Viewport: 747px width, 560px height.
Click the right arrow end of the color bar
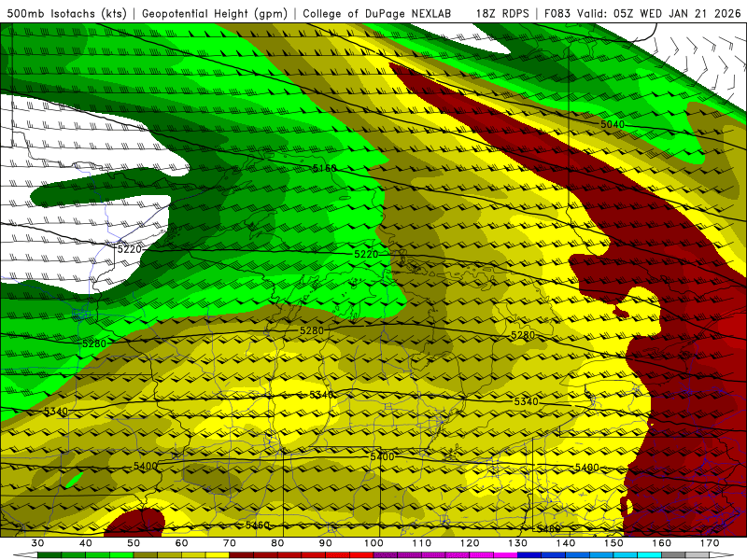coord(722,555)
